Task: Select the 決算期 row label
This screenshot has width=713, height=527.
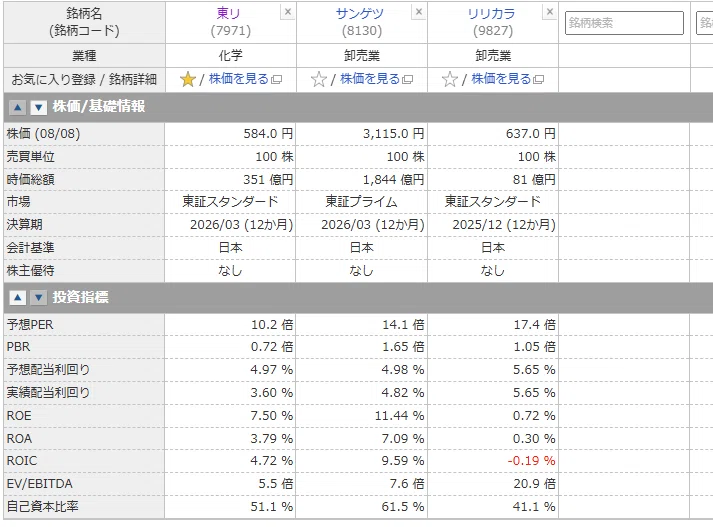Action: [x=25, y=225]
